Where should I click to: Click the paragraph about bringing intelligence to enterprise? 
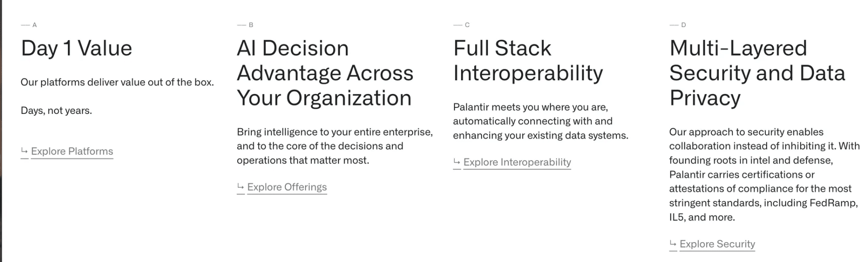(335, 146)
